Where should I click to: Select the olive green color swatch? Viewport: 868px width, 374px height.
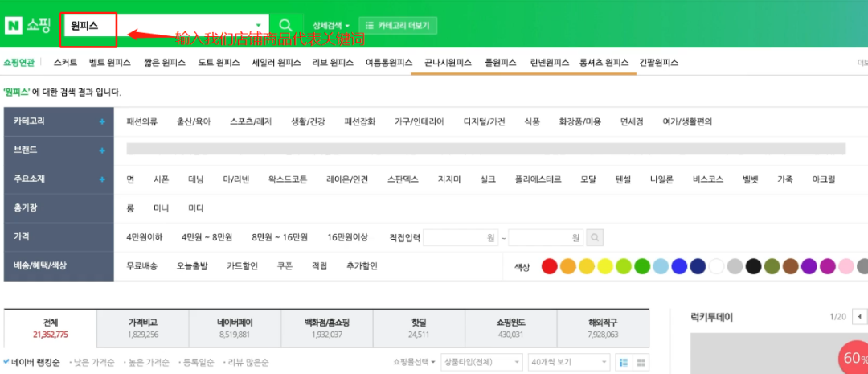click(x=772, y=266)
